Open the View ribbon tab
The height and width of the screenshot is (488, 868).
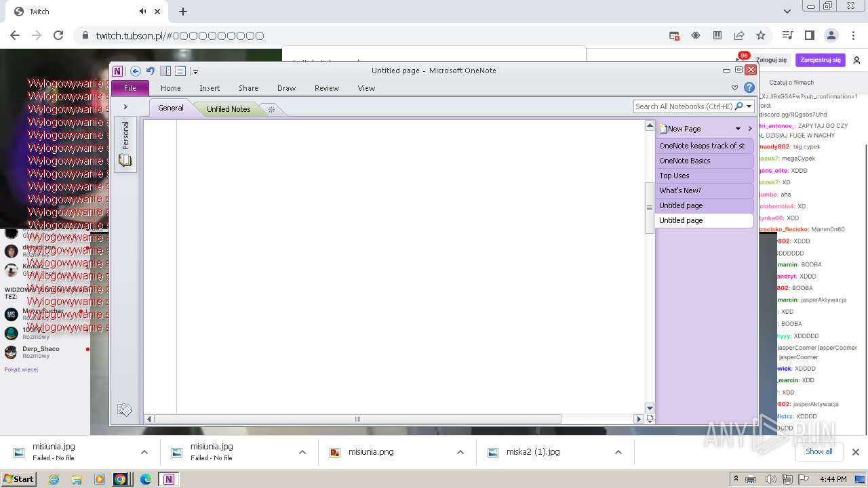(366, 88)
